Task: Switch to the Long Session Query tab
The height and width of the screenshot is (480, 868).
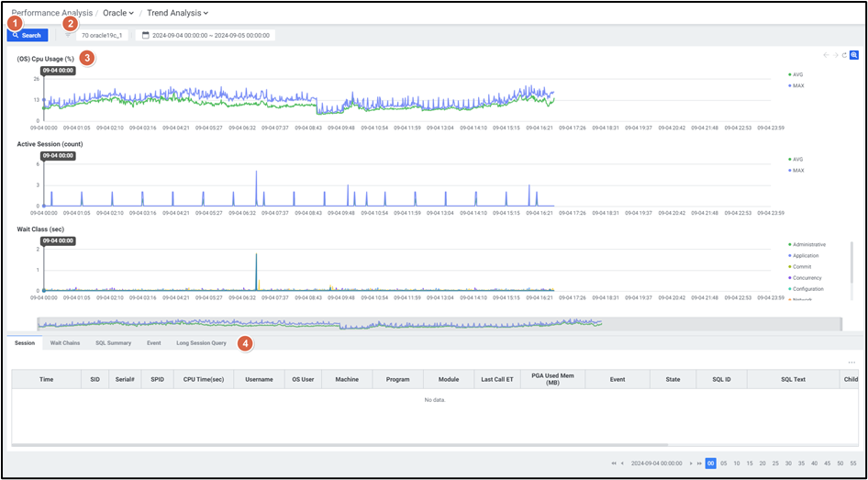Action: click(x=201, y=343)
